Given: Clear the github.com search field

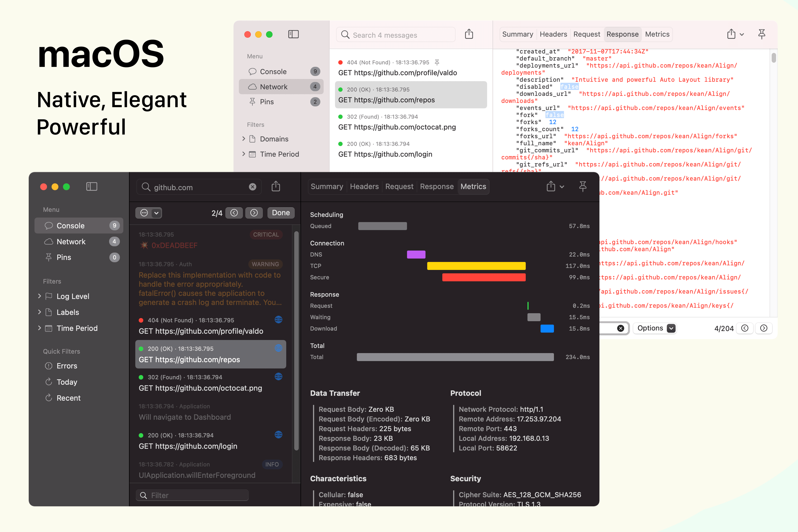Looking at the screenshot, I should [x=253, y=187].
